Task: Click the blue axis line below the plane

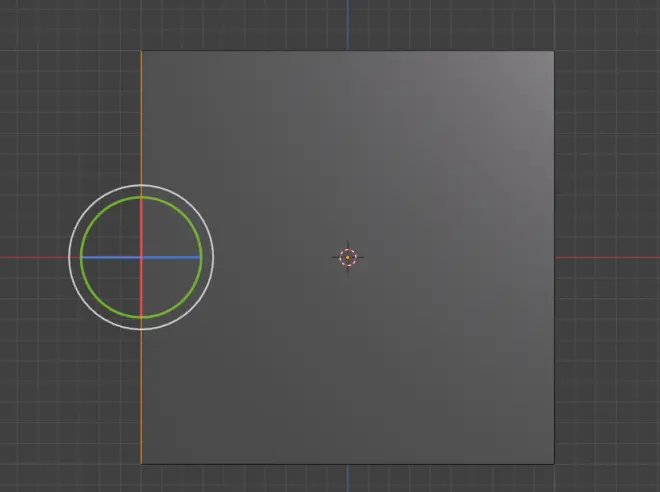Action: [x=348, y=478]
